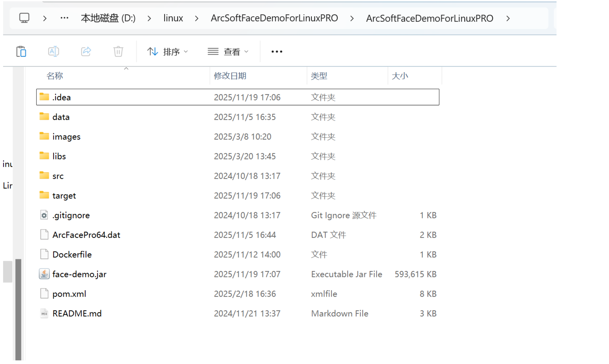Screen dimensions: 609x364
Task: Sort by the 修改日期 column header
Action: (230, 76)
